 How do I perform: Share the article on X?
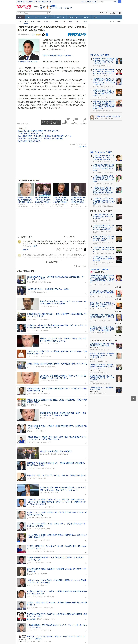tap(43, 35)
